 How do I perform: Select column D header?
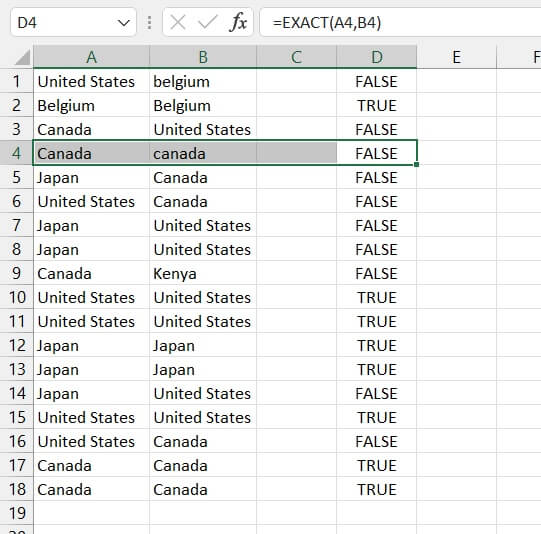(377, 57)
